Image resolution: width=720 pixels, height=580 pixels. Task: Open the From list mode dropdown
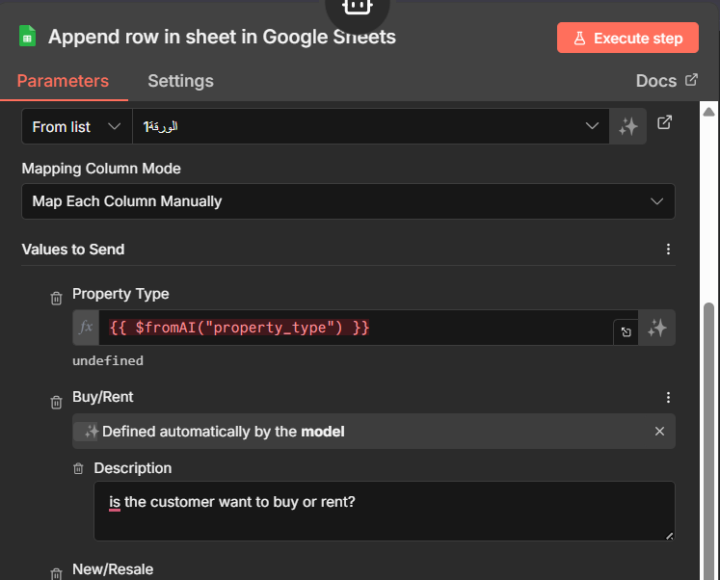pyautogui.click(x=76, y=127)
